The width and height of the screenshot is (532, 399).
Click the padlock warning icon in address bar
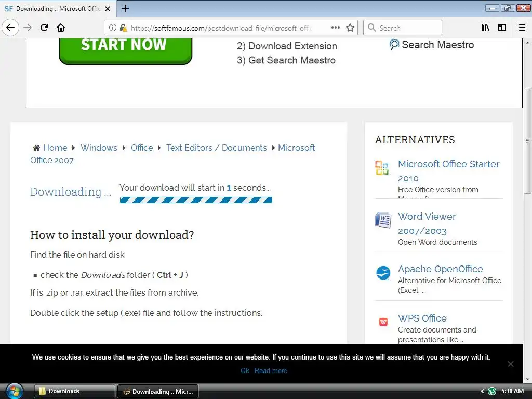coord(123,28)
